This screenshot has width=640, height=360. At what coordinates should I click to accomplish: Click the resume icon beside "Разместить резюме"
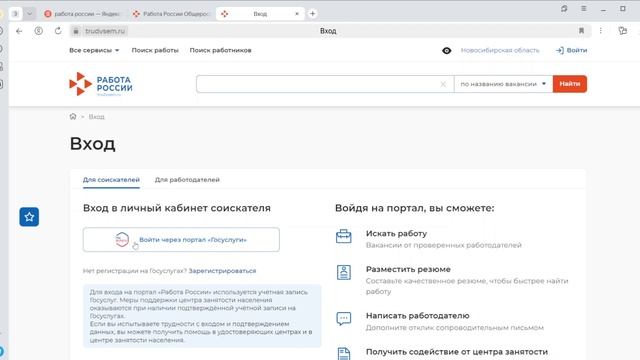pyautogui.click(x=344, y=272)
